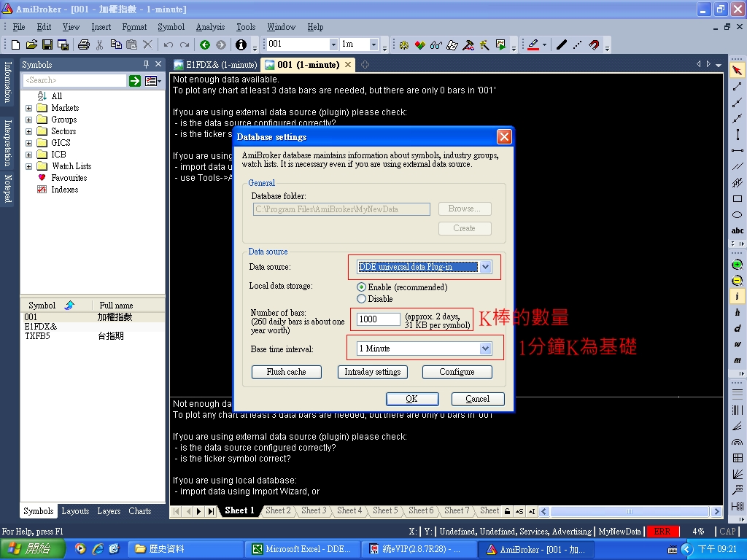The image size is (747, 560).
Task: Select the Fibonacci arcs tool icon
Action: [x=737, y=442]
